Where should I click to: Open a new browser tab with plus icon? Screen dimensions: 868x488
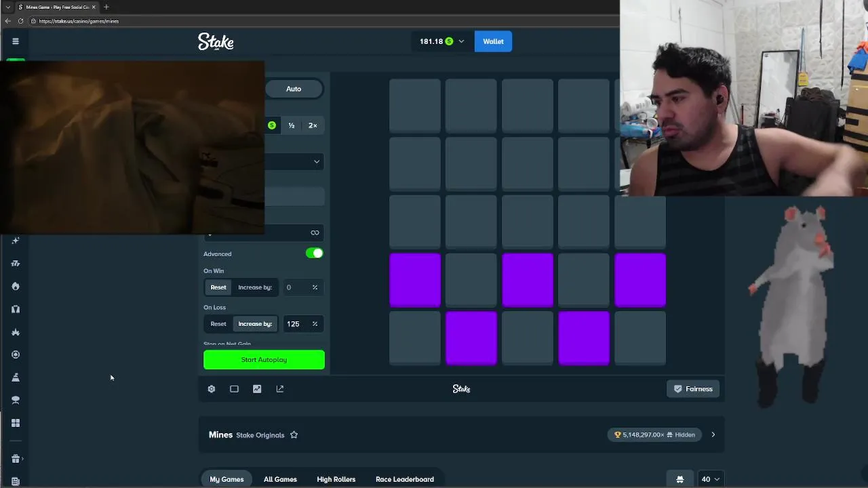106,7
